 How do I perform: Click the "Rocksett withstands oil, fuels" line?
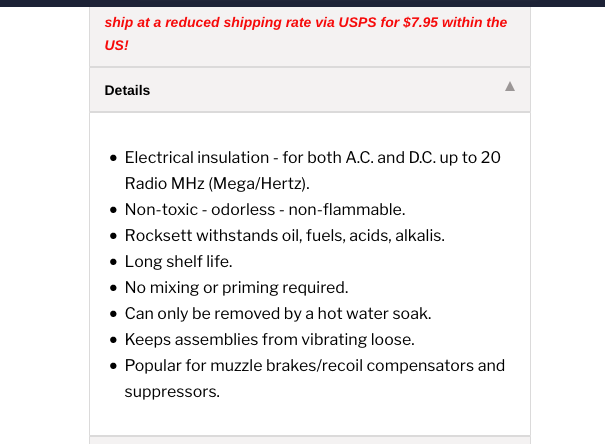(x=284, y=235)
